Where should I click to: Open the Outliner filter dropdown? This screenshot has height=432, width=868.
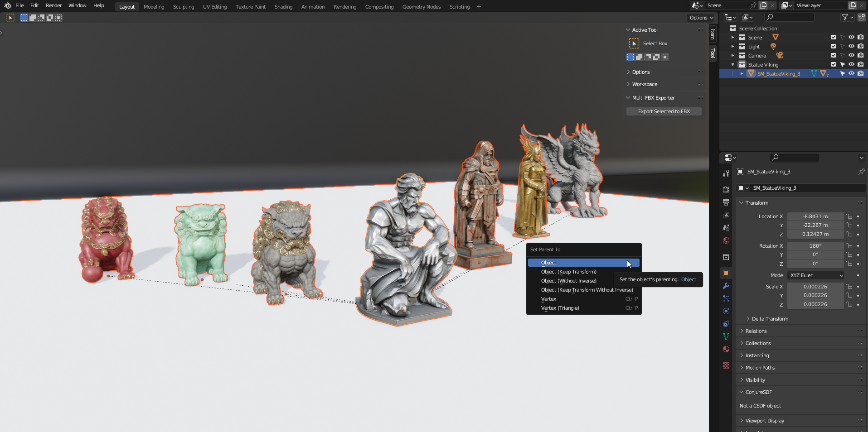coord(848,17)
